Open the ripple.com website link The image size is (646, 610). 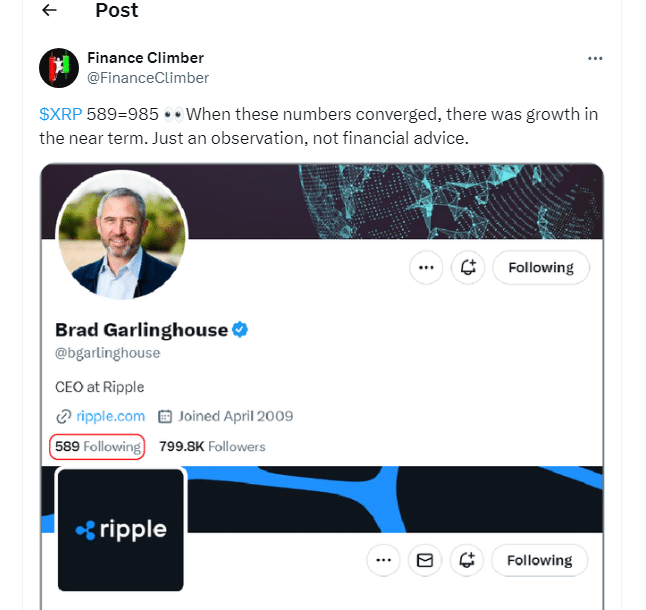coord(110,416)
